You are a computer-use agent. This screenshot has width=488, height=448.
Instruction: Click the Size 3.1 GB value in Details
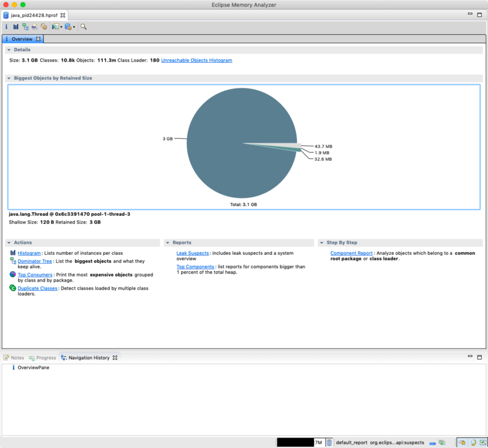29,60
